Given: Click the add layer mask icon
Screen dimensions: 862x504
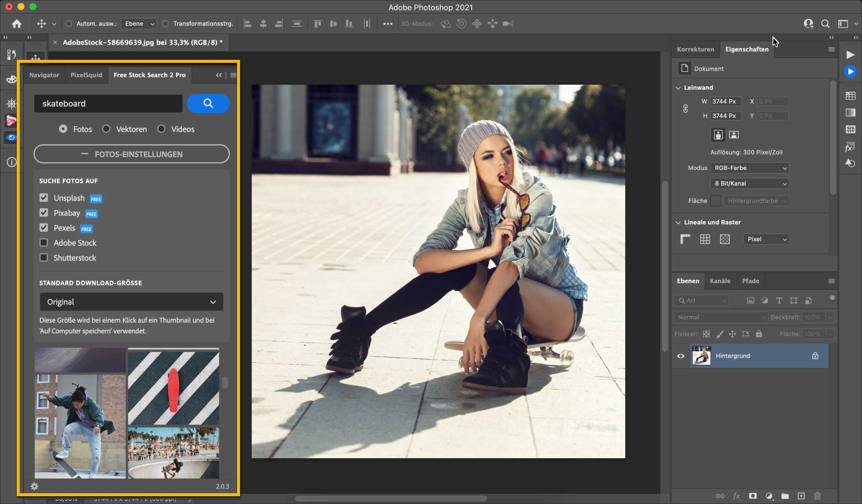Looking at the screenshot, I should tap(753, 496).
